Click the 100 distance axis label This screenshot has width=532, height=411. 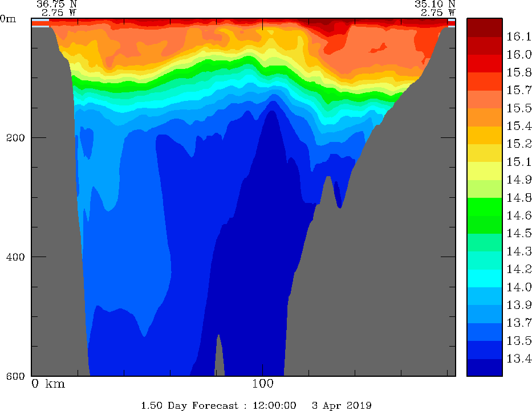tap(263, 384)
